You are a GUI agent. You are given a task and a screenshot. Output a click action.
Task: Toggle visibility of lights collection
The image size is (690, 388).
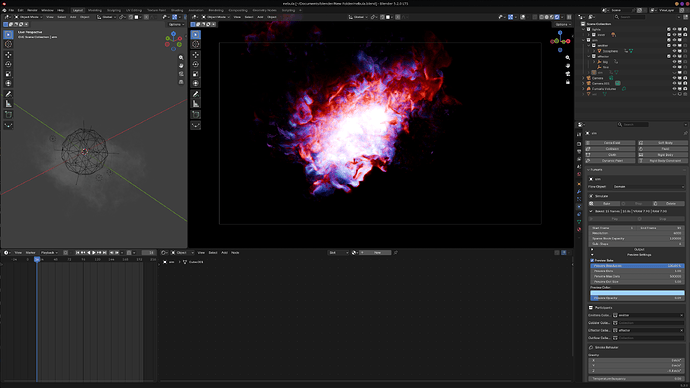[x=674, y=29]
